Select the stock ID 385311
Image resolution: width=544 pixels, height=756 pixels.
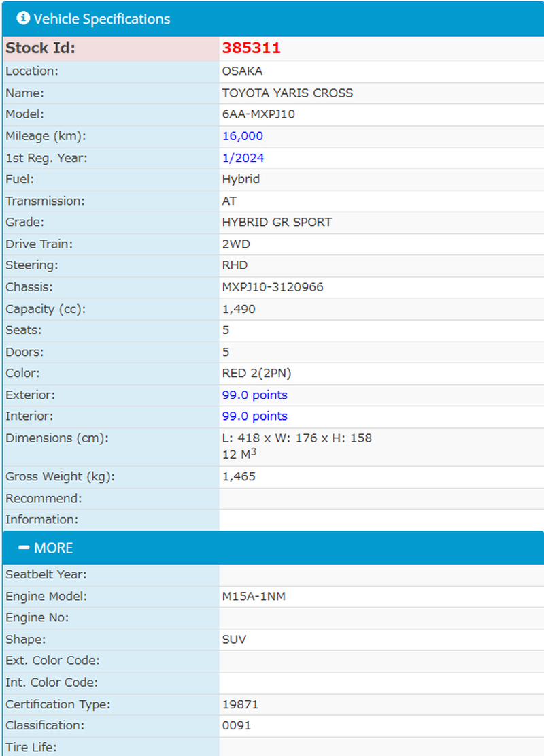(x=251, y=48)
